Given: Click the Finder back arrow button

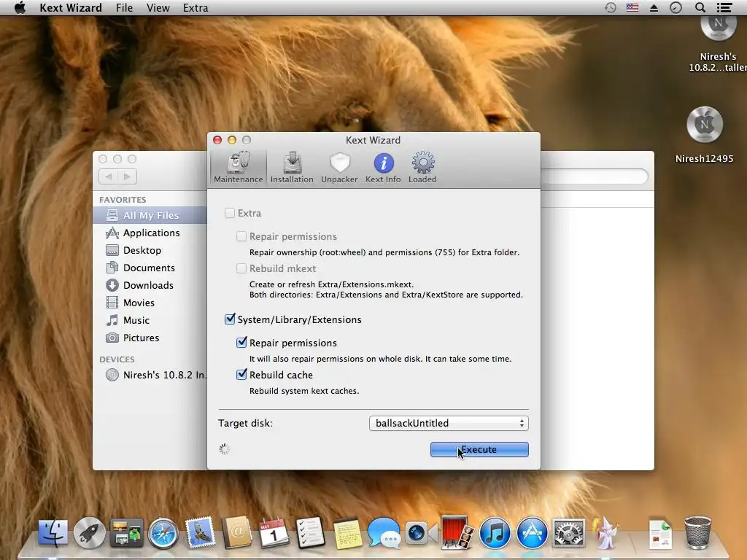Looking at the screenshot, I should pos(108,176).
